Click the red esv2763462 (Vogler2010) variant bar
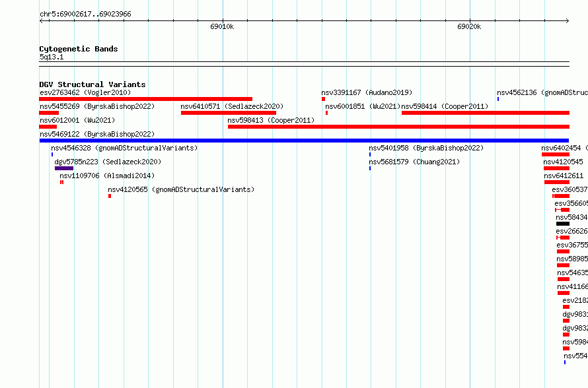 pos(145,99)
